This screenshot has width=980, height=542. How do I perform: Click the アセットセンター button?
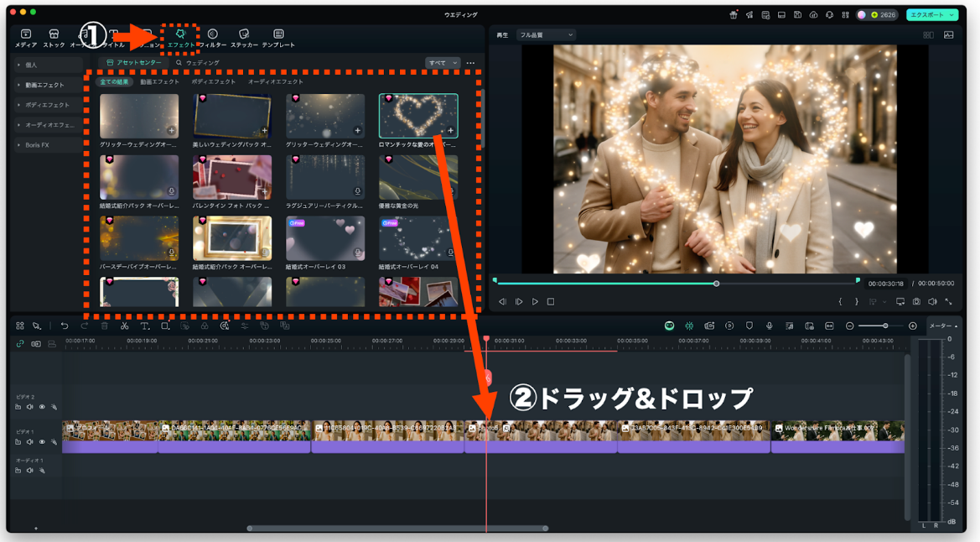134,63
